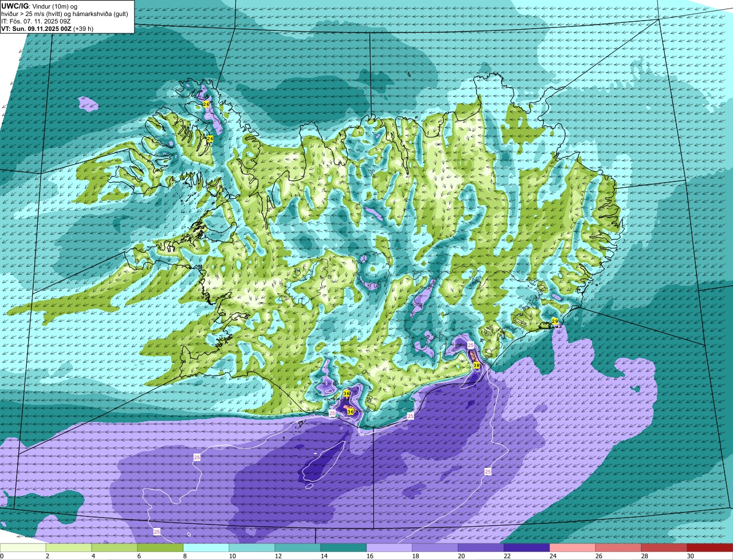Click the light cyan 8–10 legend swatch
Image resolution: width=733 pixels, height=560 pixels.
206,547
